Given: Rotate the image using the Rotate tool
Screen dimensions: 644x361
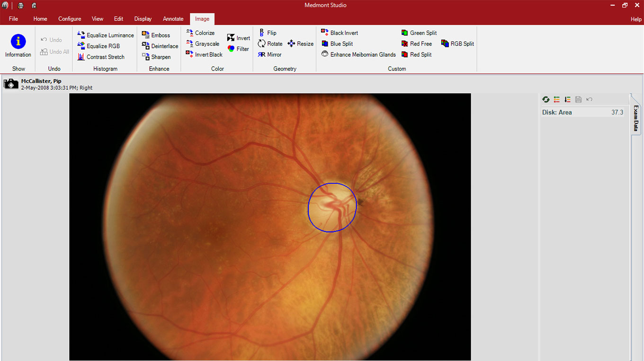Looking at the screenshot, I should click(x=270, y=44).
